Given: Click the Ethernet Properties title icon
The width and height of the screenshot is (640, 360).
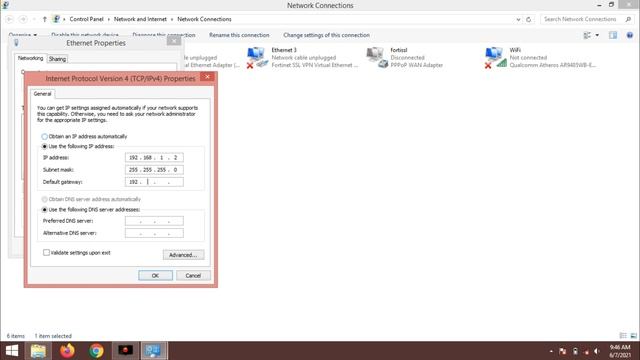Looking at the screenshot, I should pyautogui.click(x=16, y=43).
